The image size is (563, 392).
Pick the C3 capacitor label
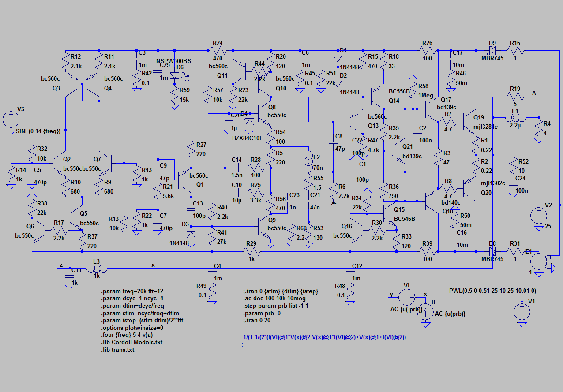(142, 53)
